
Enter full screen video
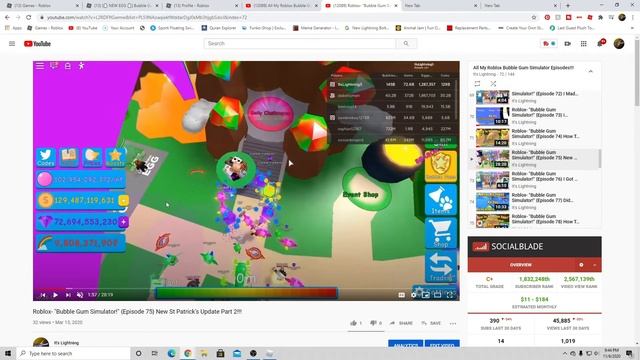(x=449, y=295)
